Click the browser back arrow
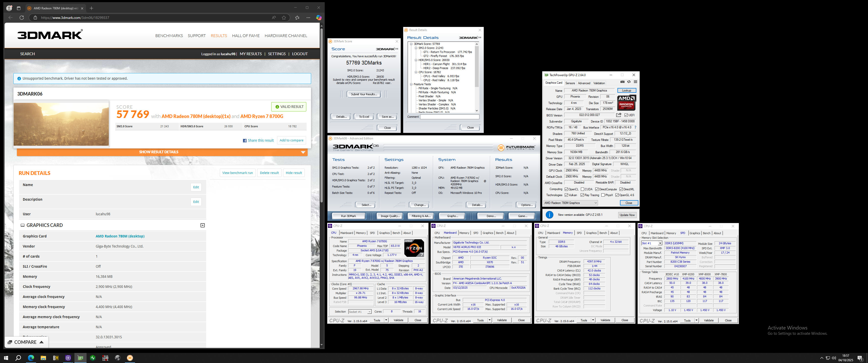Screen dimensions: 868x363 (x=10, y=17)
